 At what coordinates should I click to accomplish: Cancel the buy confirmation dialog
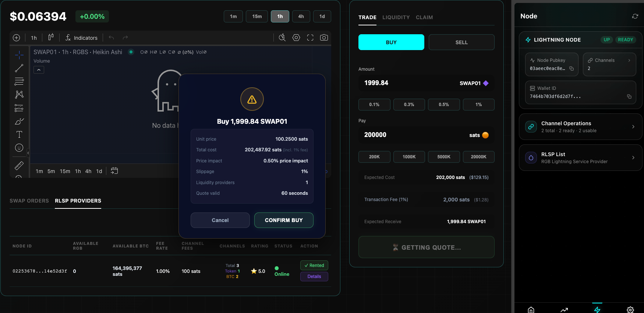(220, 220)
